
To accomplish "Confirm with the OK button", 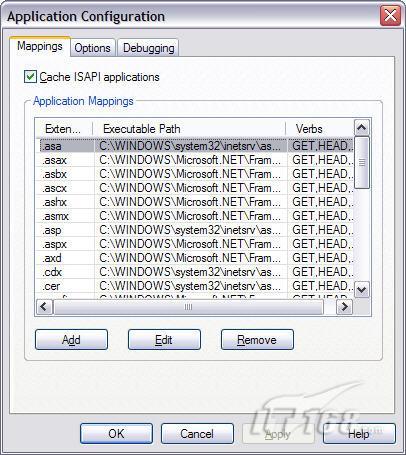I will [116, 434].
